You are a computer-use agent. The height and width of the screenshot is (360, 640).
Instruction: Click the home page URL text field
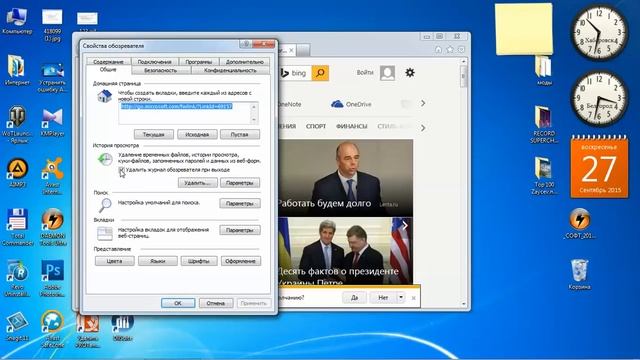click(184, 113)
